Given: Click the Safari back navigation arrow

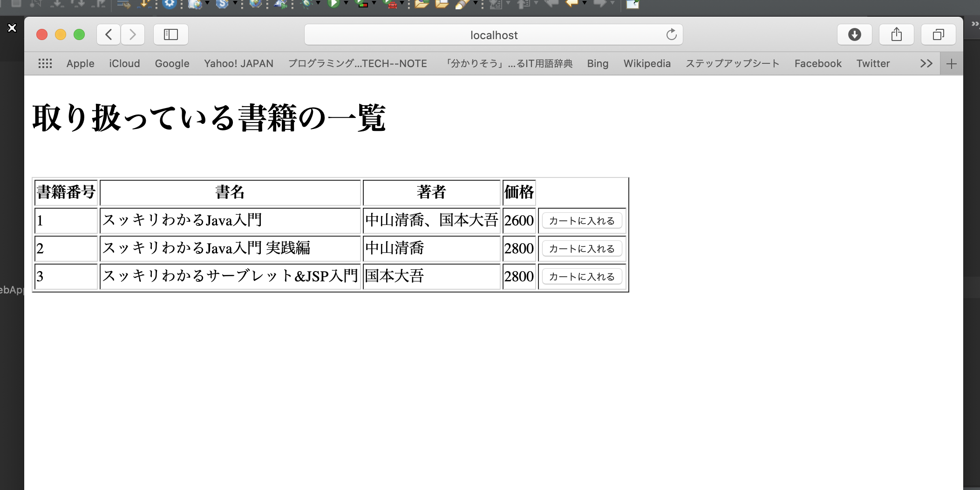Looking at the screenshot, I should tap(109, 34).
